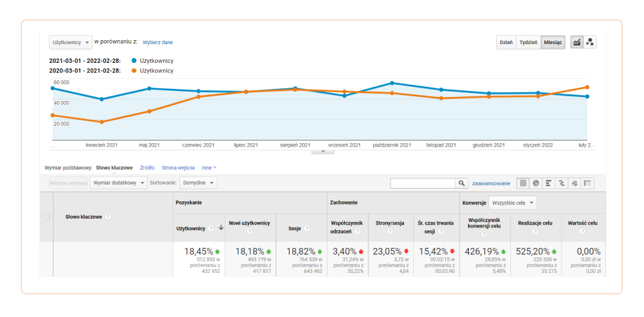Open help icon under Nowi użytkownicy

[249, 231]
